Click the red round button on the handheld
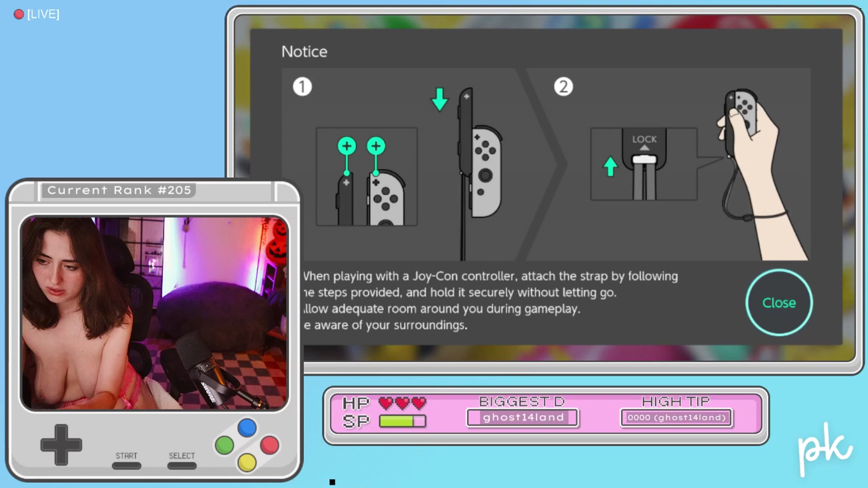 click(270, 445)
